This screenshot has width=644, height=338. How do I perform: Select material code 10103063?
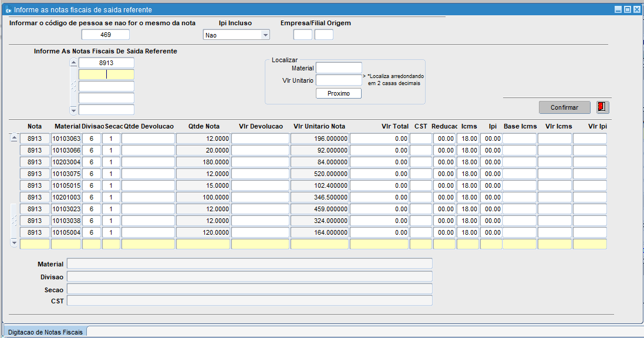pos(66,138)
